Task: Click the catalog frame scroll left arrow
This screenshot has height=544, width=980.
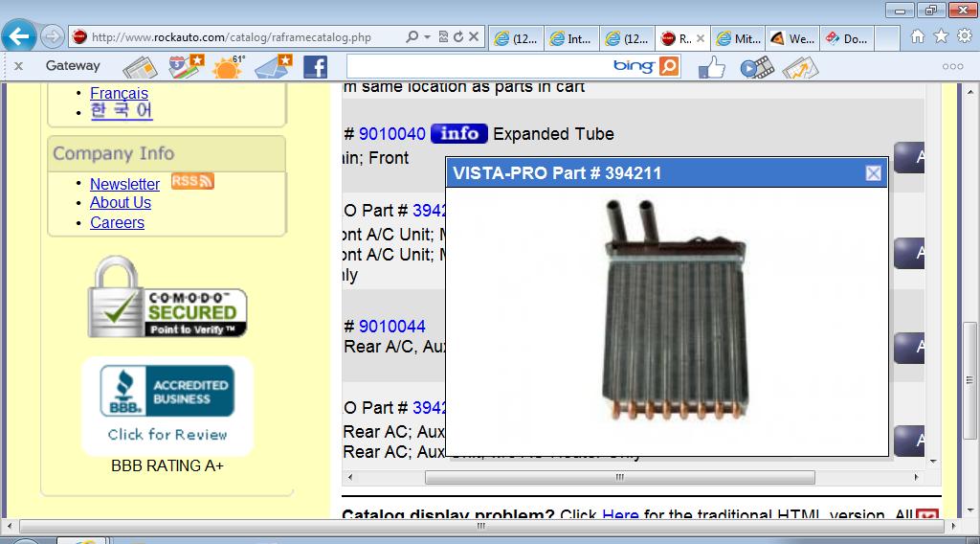Action: coord(350,477)
